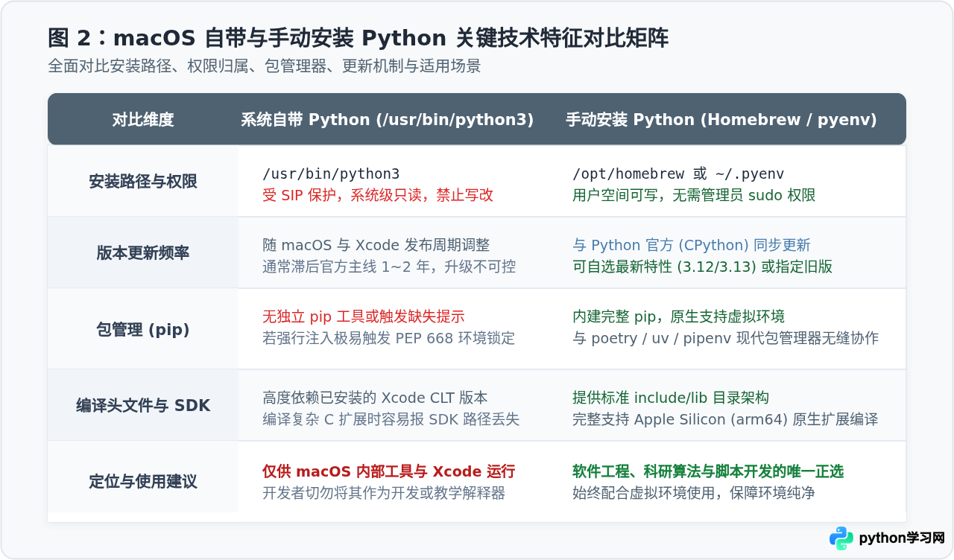
Task: Click the '编译头文件与 SDK' row label
Action: tap(143, 406)
